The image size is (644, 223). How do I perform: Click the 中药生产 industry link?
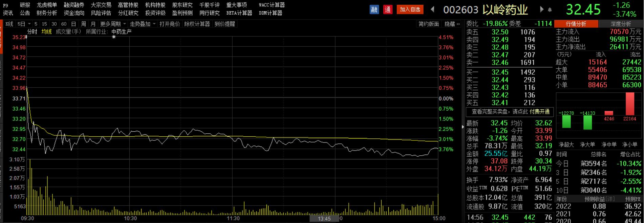(122, 31)
